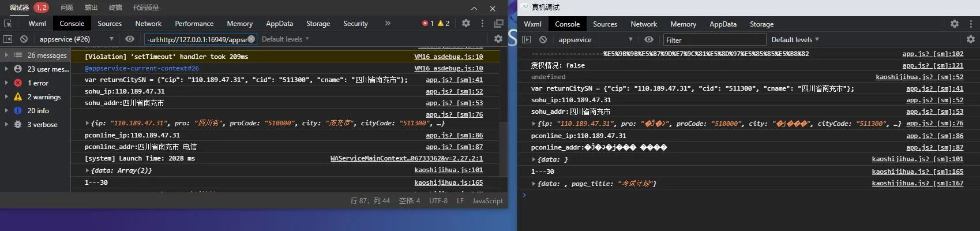Open the Default levels dropdown in left console

pyautogui.click(x=286, y=39)
